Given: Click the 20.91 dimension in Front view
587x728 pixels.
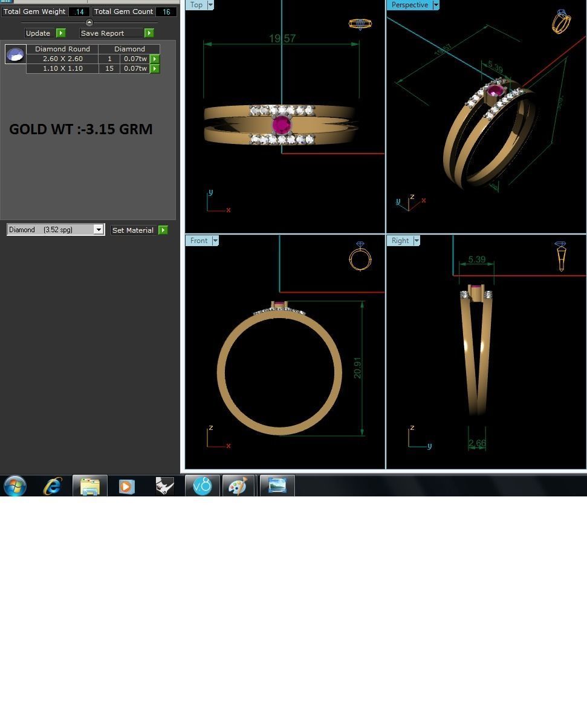Looking at the screenshot, I should tap(357, 368).
